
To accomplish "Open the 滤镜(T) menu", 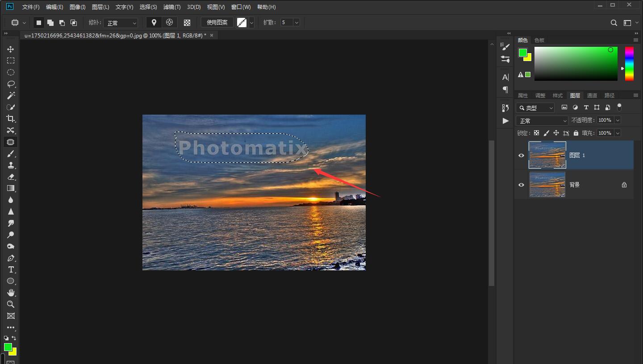I will click(172, 7).
